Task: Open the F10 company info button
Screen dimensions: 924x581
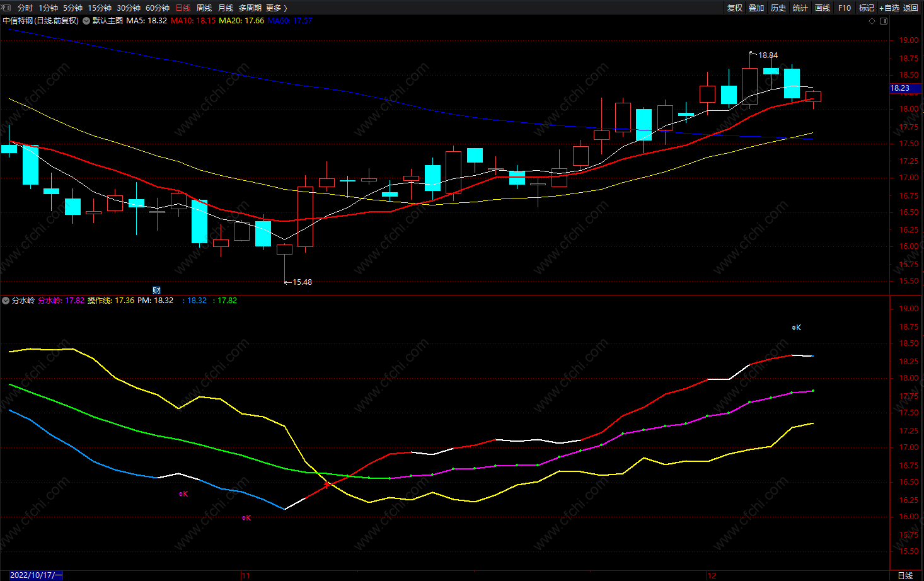Action: coord(845,8)
